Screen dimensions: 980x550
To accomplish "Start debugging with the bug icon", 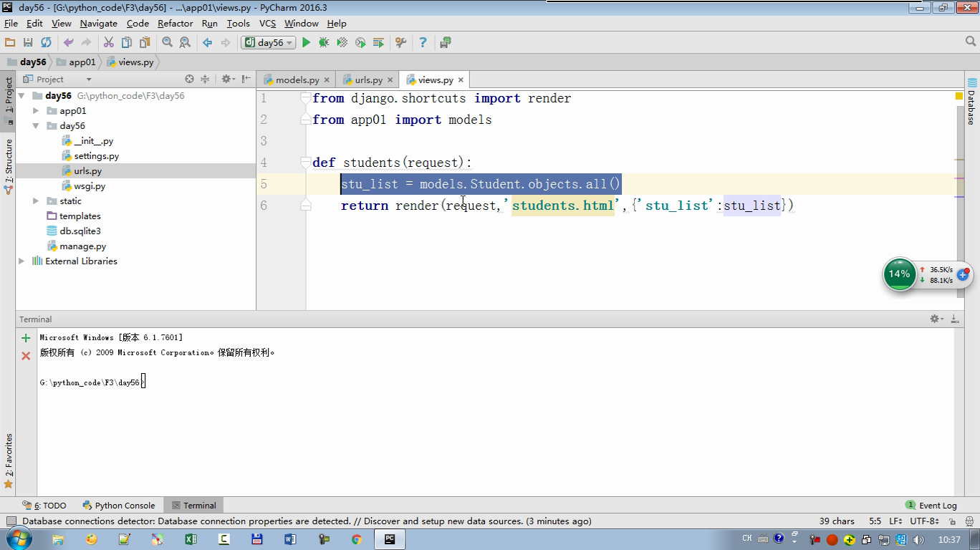I will [324, 43].
